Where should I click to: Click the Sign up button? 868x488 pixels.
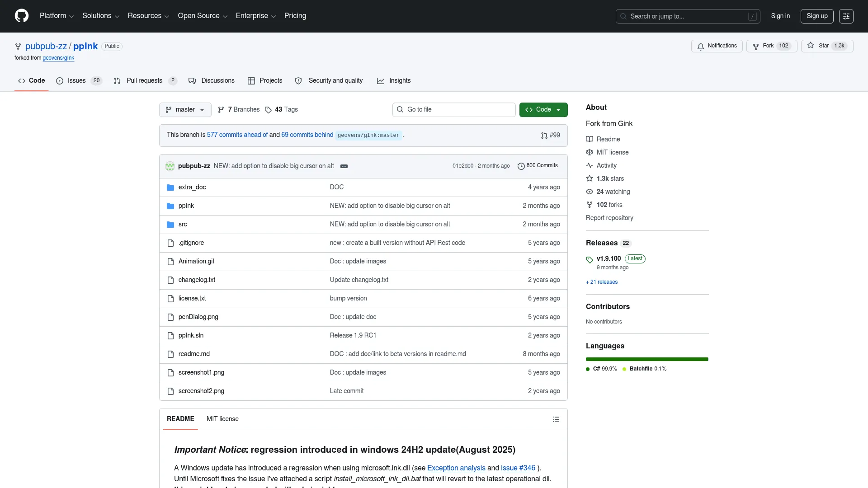(817, 16)
